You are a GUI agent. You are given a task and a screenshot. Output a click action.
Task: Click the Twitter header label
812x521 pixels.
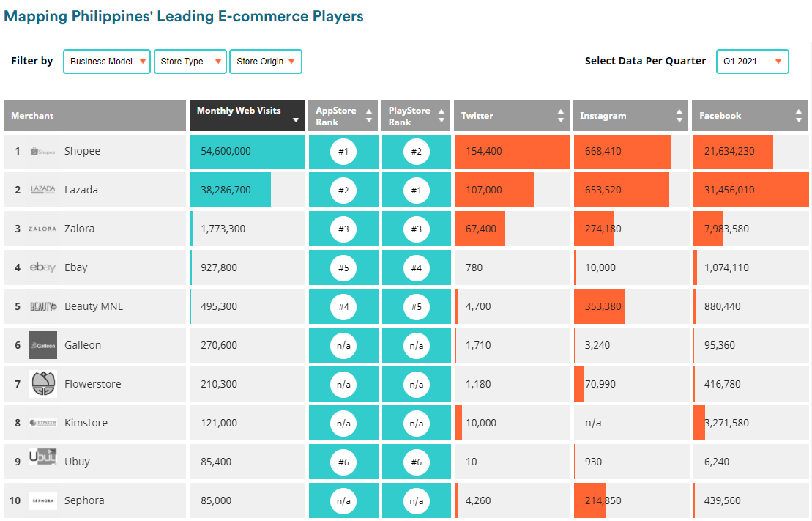point(477,116)
